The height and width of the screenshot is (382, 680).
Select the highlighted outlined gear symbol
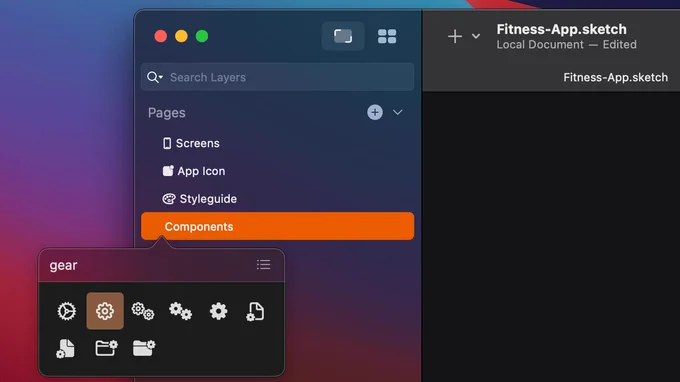[x=105, y=311]
